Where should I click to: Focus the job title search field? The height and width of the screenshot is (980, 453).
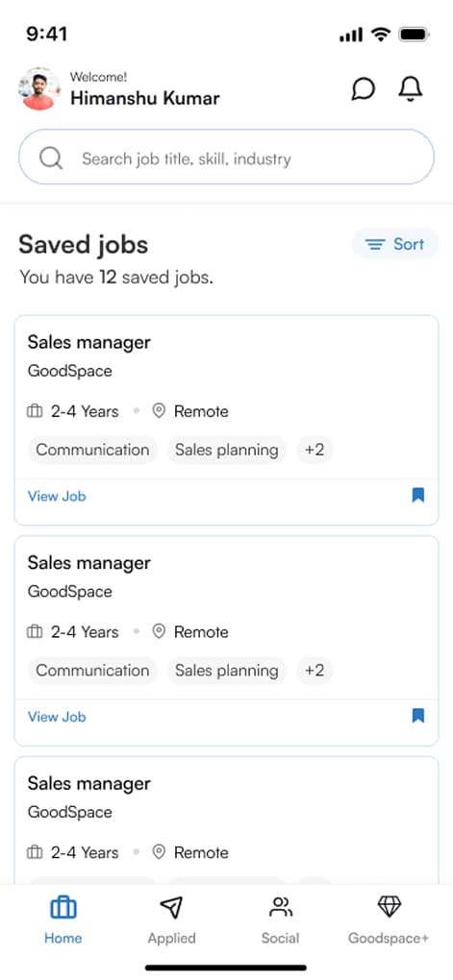(227, 157)
